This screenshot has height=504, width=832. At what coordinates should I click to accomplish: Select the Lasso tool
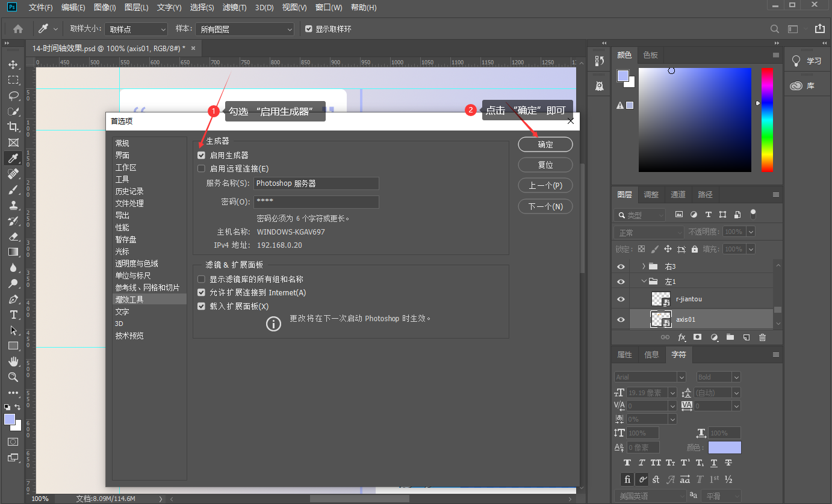(x=13, y=96)
